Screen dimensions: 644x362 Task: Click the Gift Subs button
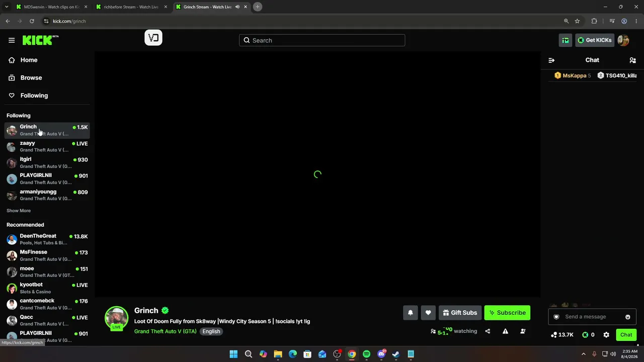point(460,313)
